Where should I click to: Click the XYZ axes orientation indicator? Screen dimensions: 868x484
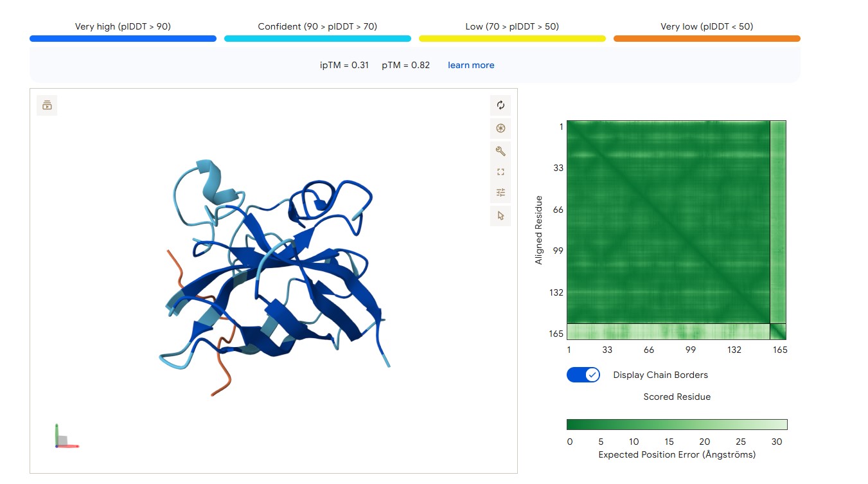click(66, 436)
